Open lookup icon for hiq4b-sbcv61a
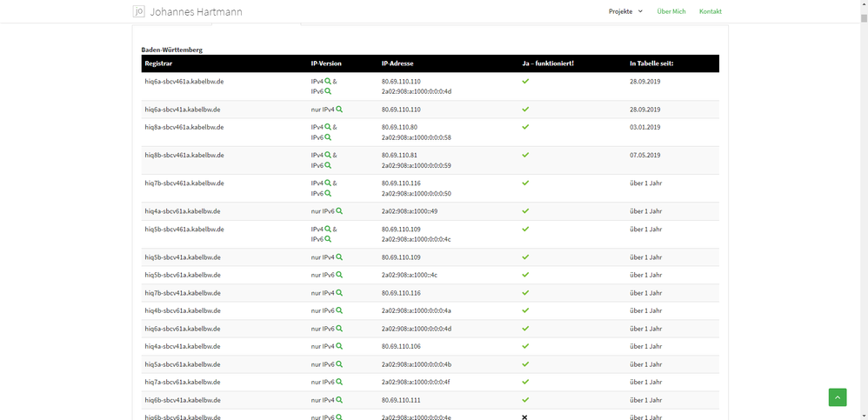The width and height of the screenshot is (868, 420). pos(339,310)
